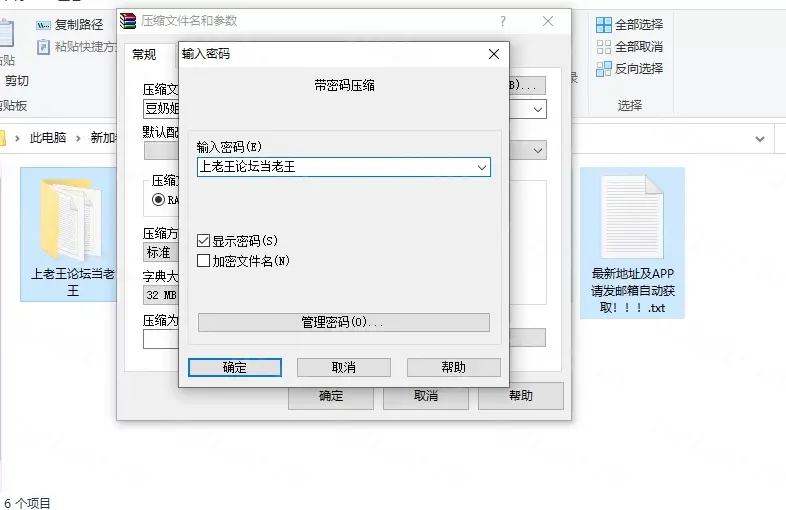
Task: Click 剪切 in the Explorer ribbon
Action: pos(17,81)
